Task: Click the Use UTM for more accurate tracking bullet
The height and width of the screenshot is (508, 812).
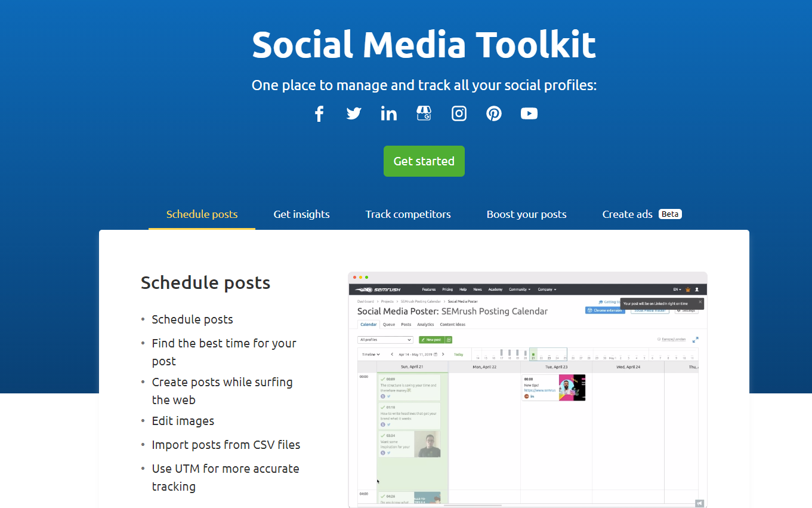Action: [226, 478]
